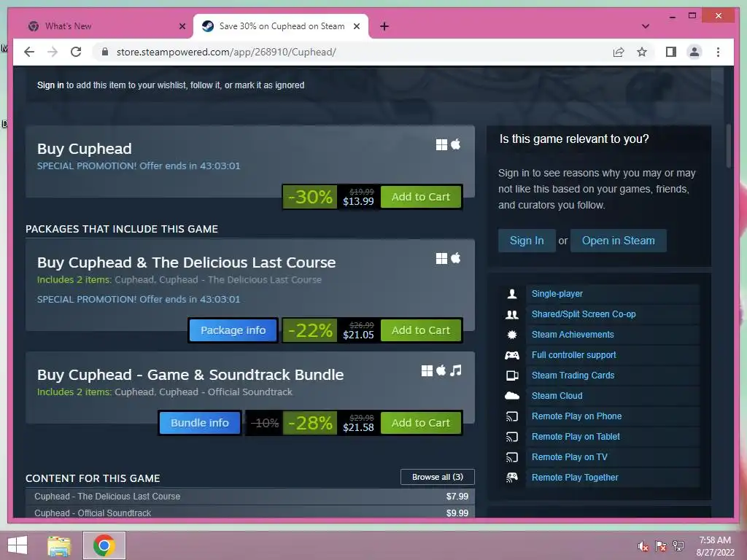Click the Steam Achievements star icon
747x560 pixels.
tap(512, 335)
